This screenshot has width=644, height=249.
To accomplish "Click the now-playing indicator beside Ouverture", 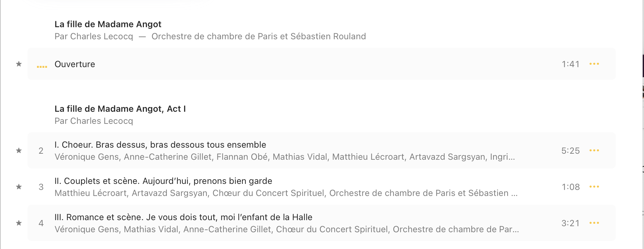I will point(42,66).
